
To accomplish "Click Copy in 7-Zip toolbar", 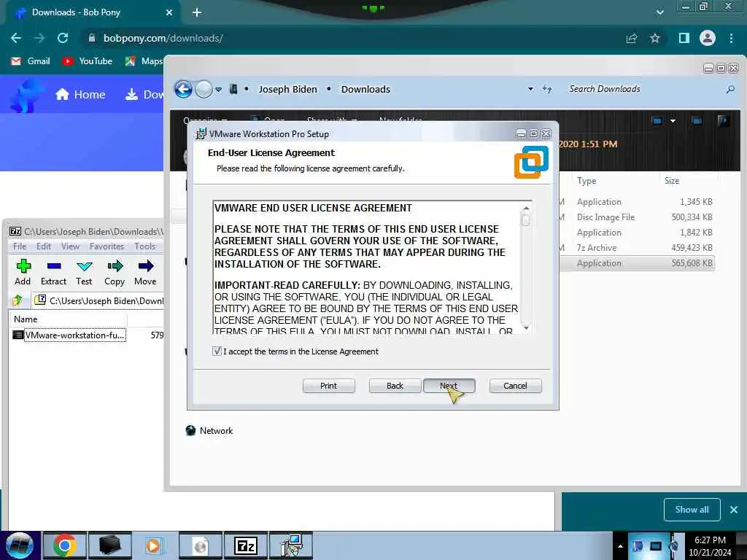I will tap(115, 273).
